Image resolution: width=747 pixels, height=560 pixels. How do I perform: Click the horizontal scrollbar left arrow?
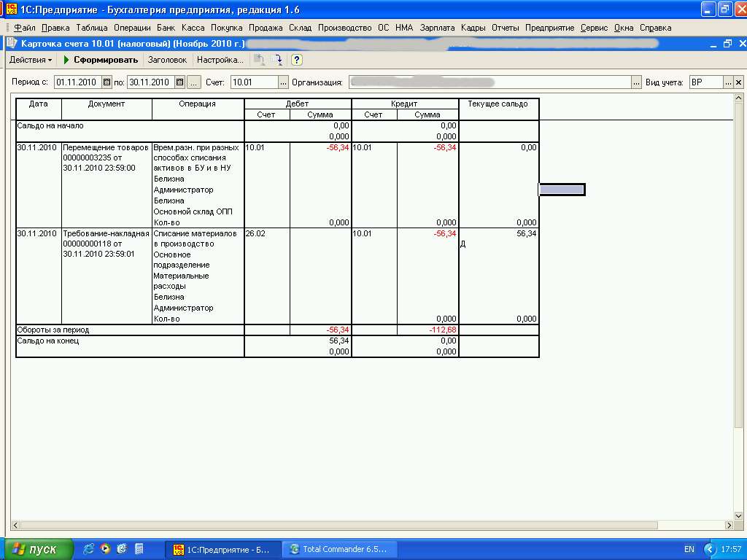point(15,525)
